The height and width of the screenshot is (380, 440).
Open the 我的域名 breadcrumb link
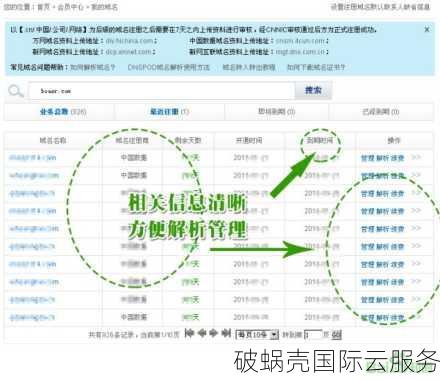click(104, 7)
